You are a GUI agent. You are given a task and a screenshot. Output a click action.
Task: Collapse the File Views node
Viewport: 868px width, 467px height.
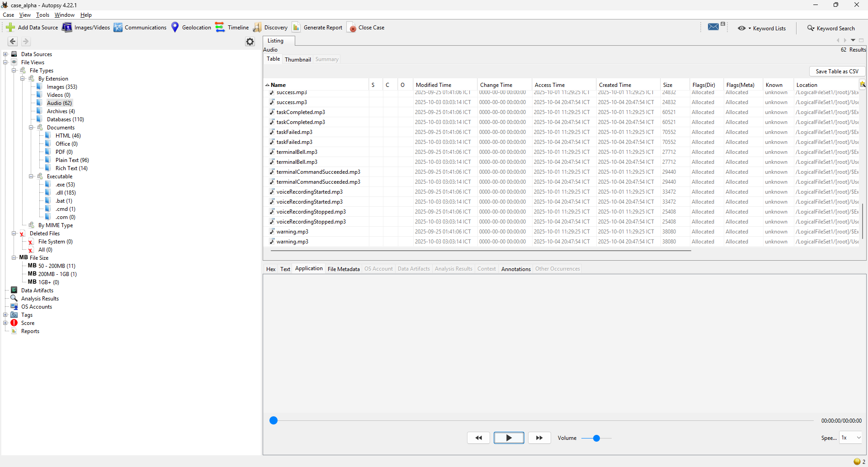tap(5, 62)
